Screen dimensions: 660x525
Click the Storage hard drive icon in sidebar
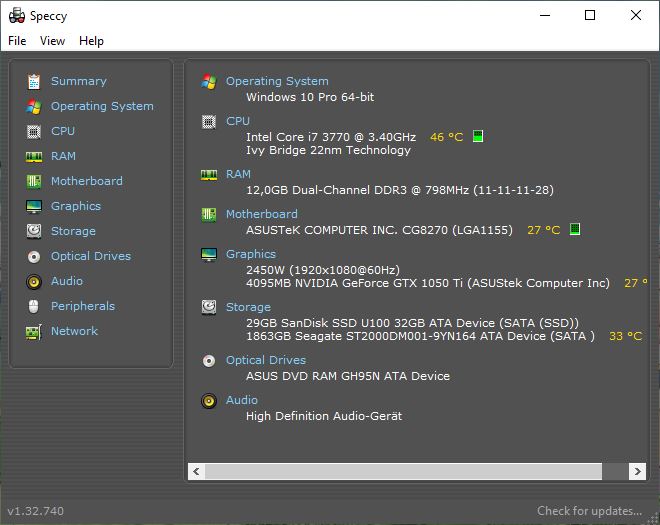tap(34, 231)
